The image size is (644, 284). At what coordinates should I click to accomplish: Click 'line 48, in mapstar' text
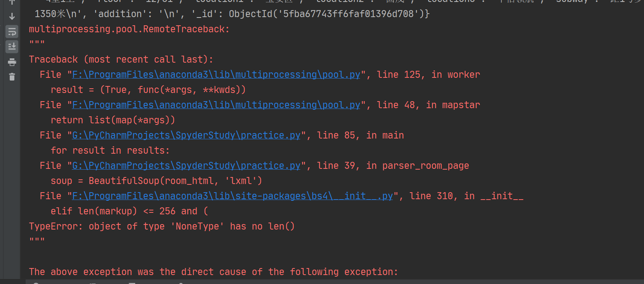pyautogui.click(x=428, y=105)
